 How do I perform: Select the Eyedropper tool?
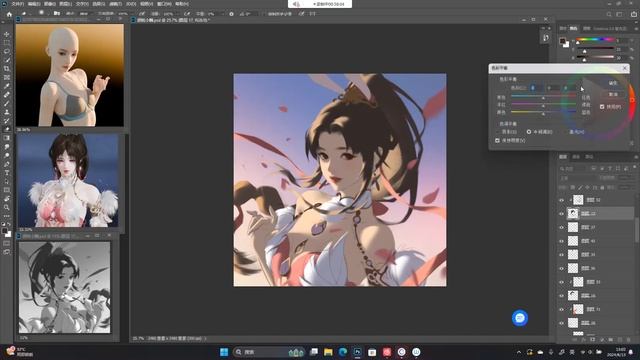pos(7,86)
